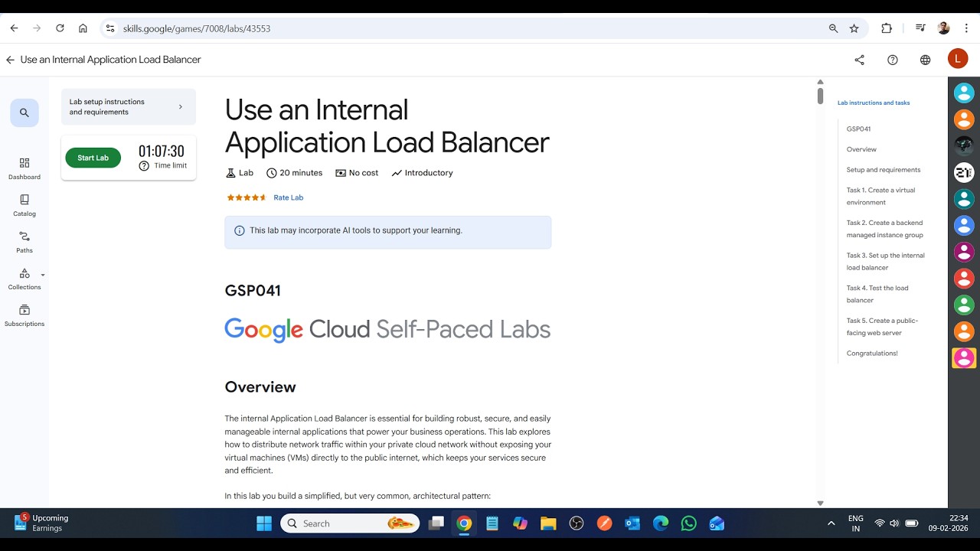Show hidden tray icons chevron
The height and width of the screenshot is (551, 980).
[831, 523]
